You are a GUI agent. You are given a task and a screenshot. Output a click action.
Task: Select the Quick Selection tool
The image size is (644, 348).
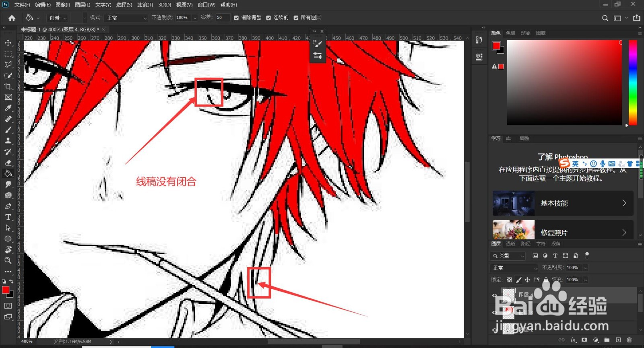pyautogui.click(x=8, y=75)
